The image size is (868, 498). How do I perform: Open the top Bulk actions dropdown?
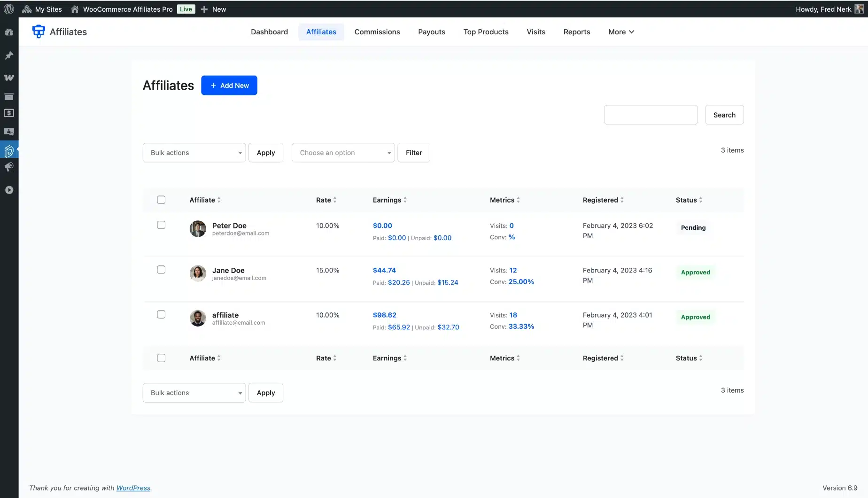[x=194, y=153]
